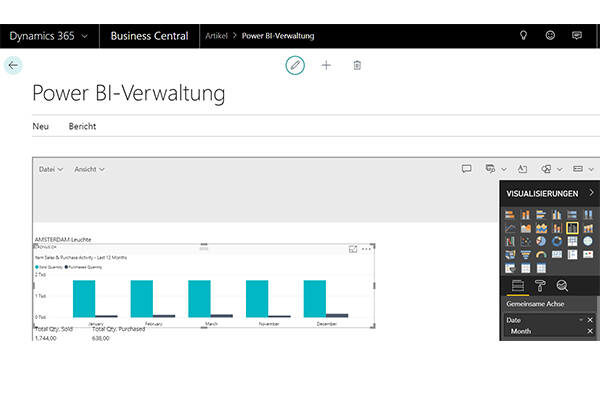600x420 pixels.
Task: Open the Dynamics 365 app switcher dropdown
Action: point(48,36)
